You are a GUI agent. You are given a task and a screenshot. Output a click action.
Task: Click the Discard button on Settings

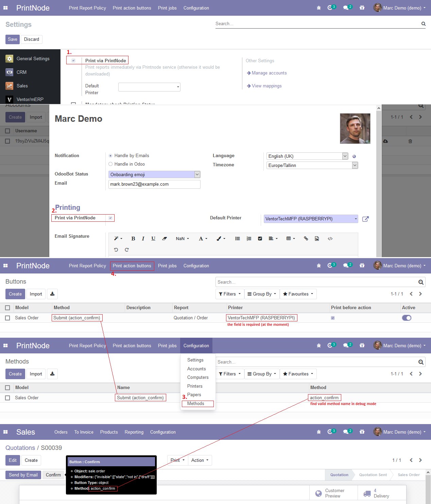[x=32, y=39]
